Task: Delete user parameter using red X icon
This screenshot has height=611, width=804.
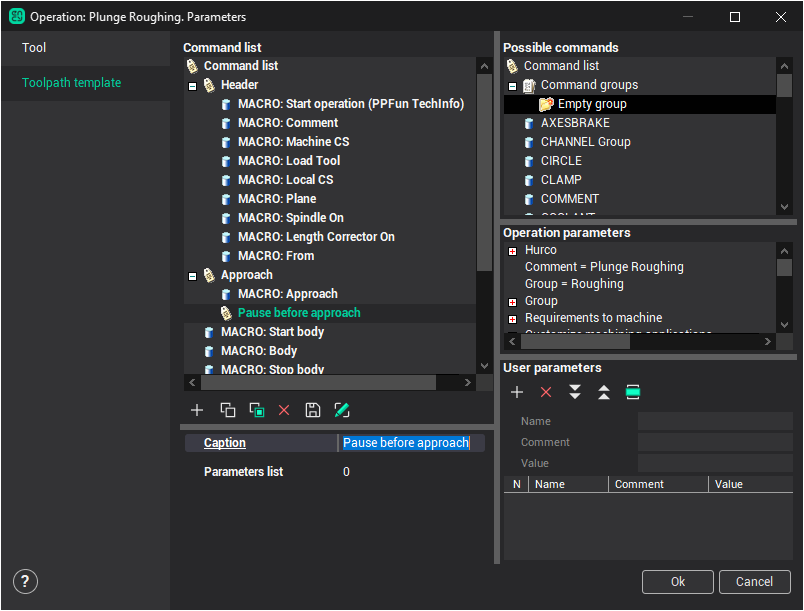Action: [546, 392]
